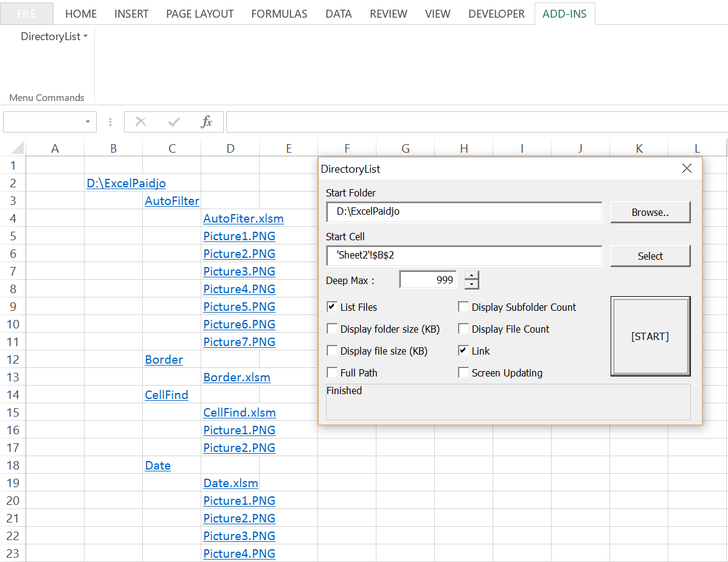Open the CellFind.xlsm hyperlink
The height and width of the screenshot is (562, 728).
tap(240, 413)
